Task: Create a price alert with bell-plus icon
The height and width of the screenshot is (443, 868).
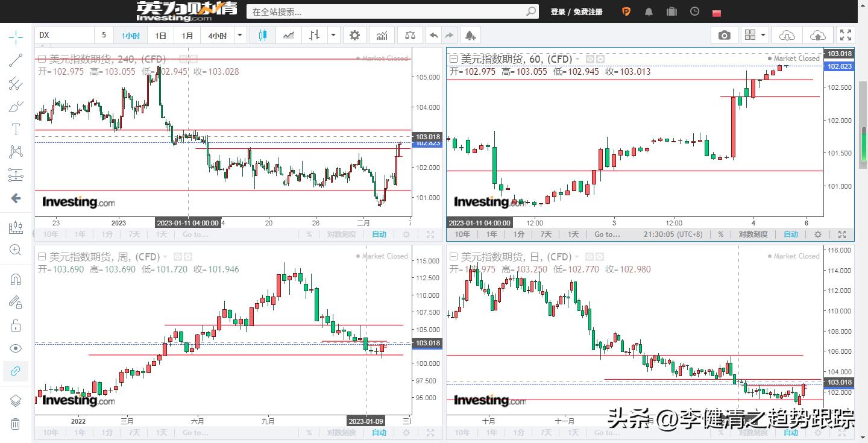Action: [x=471, y=36]
